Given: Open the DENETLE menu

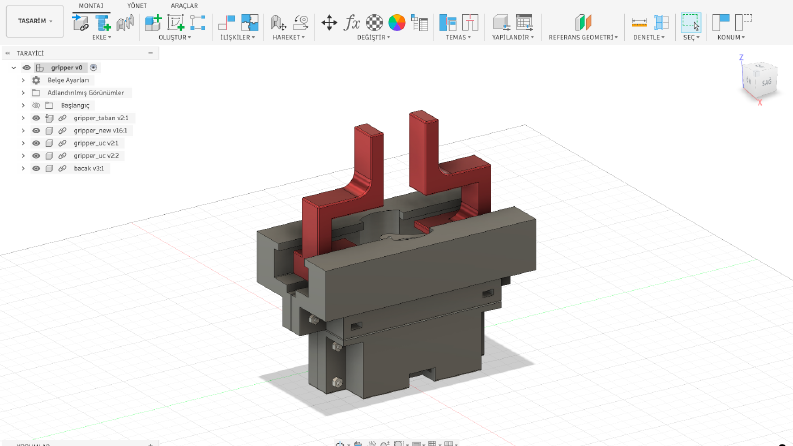Looking at the screenshot, I should (649, 37).
